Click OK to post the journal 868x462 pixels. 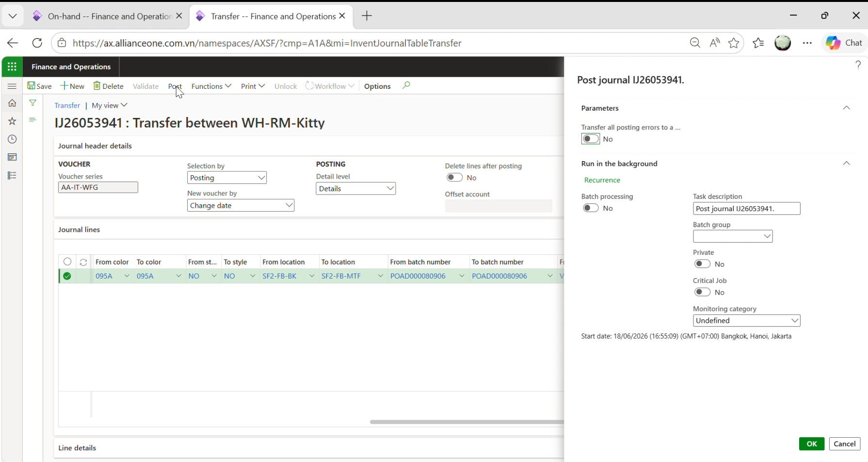[812, 444]
